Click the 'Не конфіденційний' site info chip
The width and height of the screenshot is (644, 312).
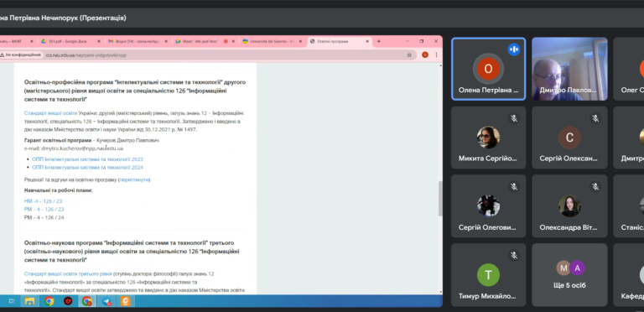pyautogui.click(x=20, y=55)
